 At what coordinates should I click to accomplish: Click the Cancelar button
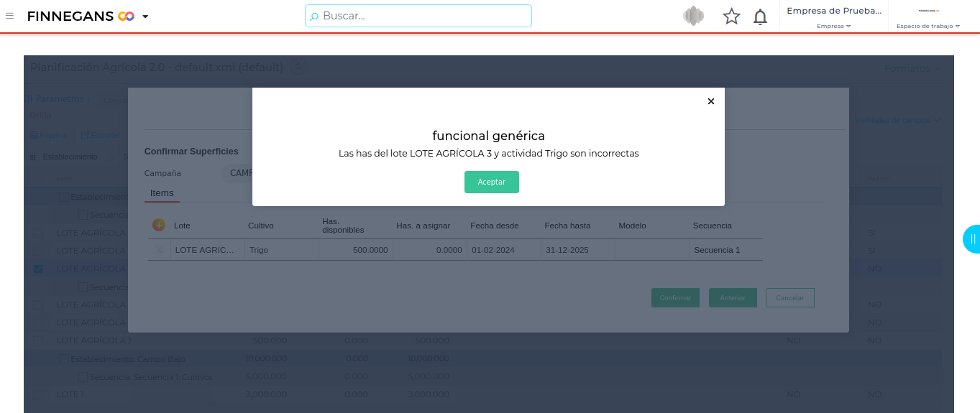click(x=789, y=297)
